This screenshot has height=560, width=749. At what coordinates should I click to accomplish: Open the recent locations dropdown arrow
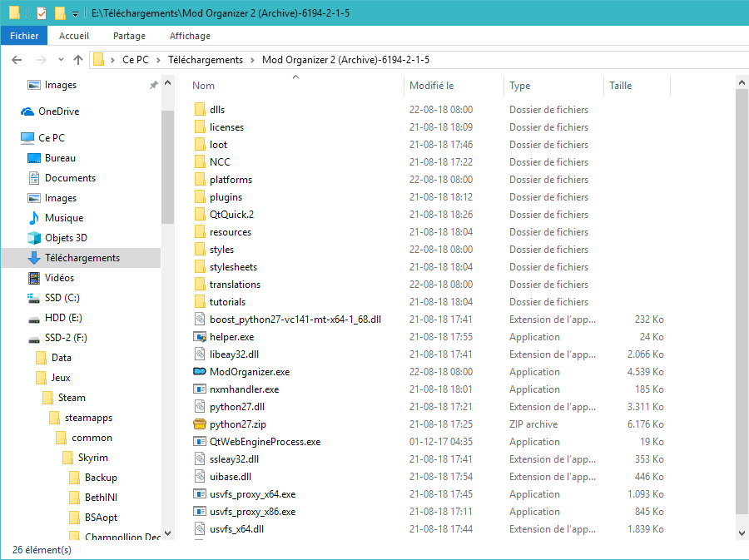(x=61, y=60)
